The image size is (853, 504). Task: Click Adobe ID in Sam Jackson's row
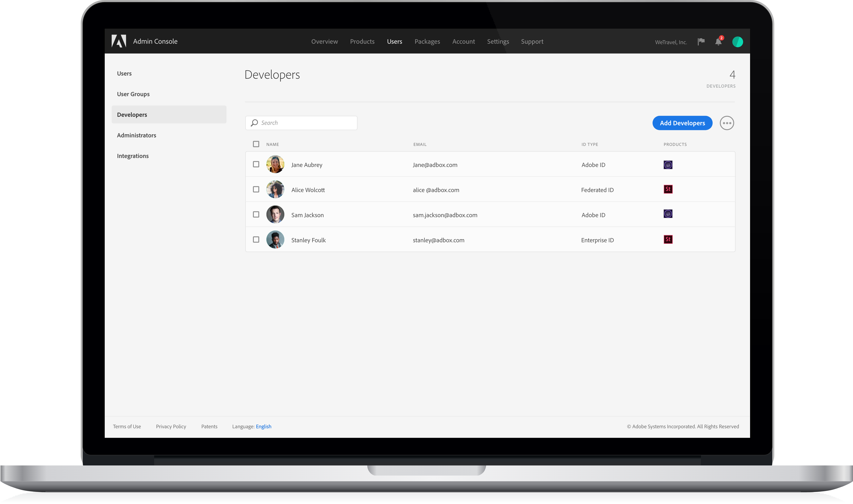pos(593,215)
